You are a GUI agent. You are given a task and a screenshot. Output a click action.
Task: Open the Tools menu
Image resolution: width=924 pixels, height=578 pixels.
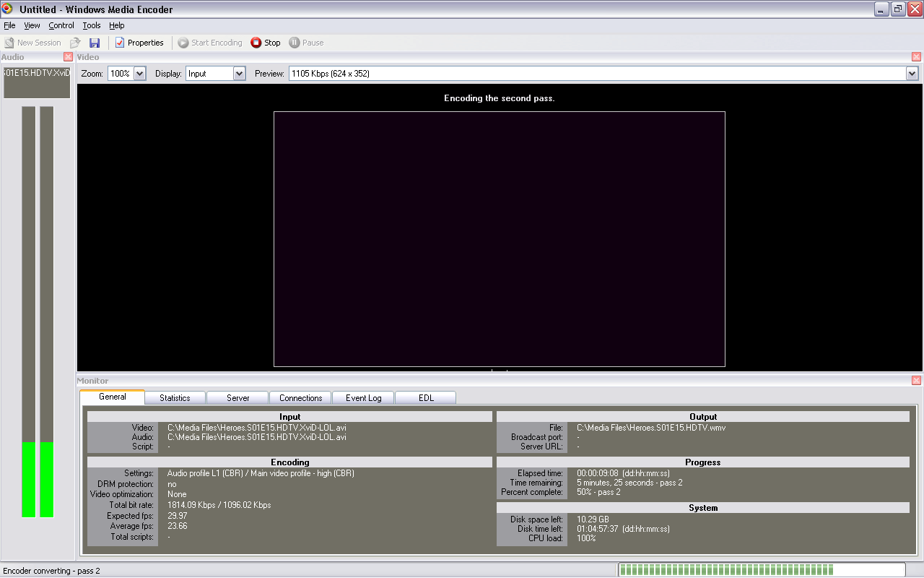click(92, 25)
